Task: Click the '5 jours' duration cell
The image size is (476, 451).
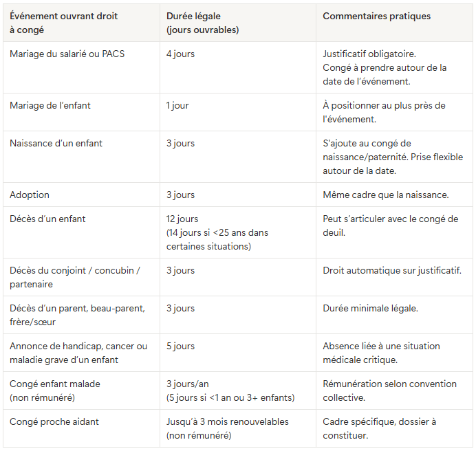Action: 181,346
